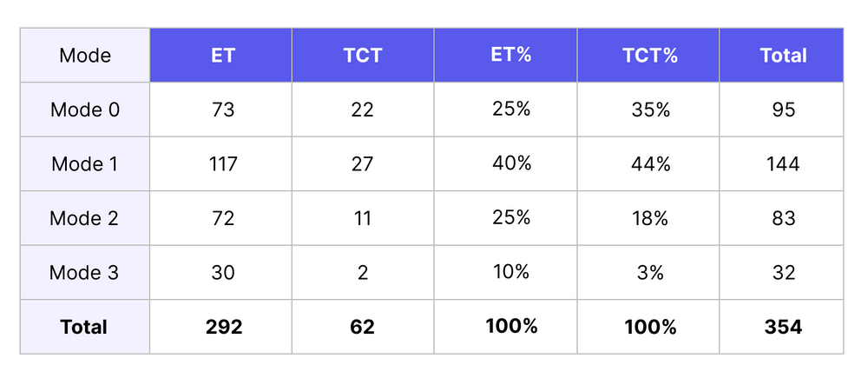The image size is (868, 385).
Task: Click the Mode 3 row label
Action: (85, 273)
